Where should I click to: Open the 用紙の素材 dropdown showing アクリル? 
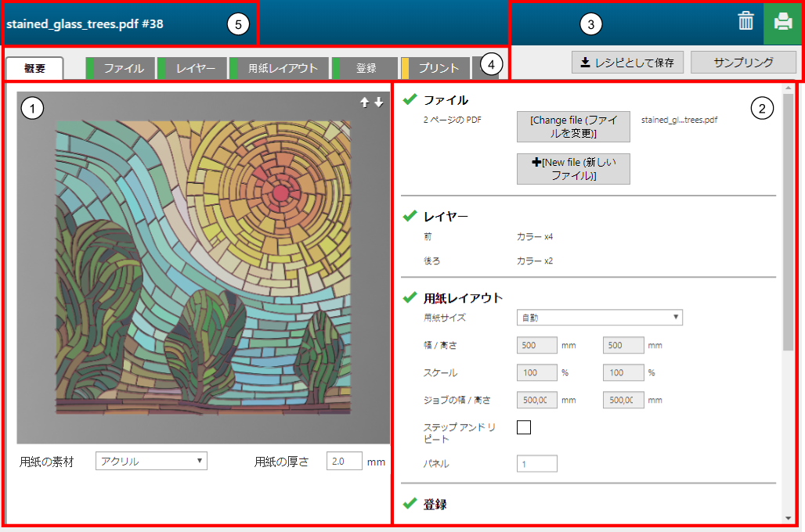click(151, 461)
